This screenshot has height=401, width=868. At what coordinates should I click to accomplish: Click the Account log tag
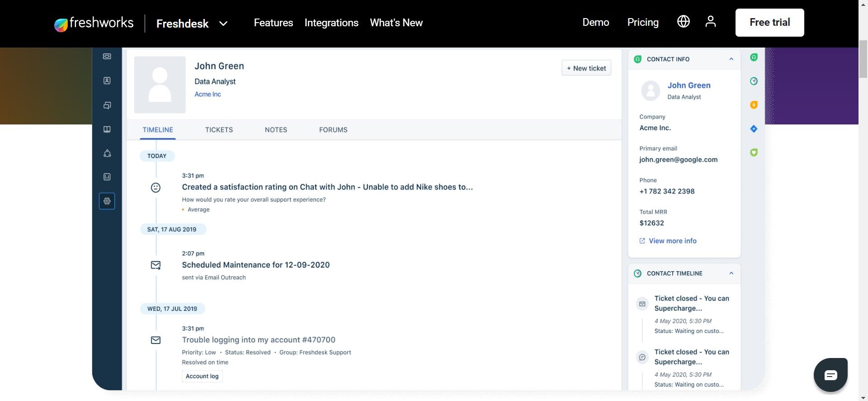[x=202, y=376]
